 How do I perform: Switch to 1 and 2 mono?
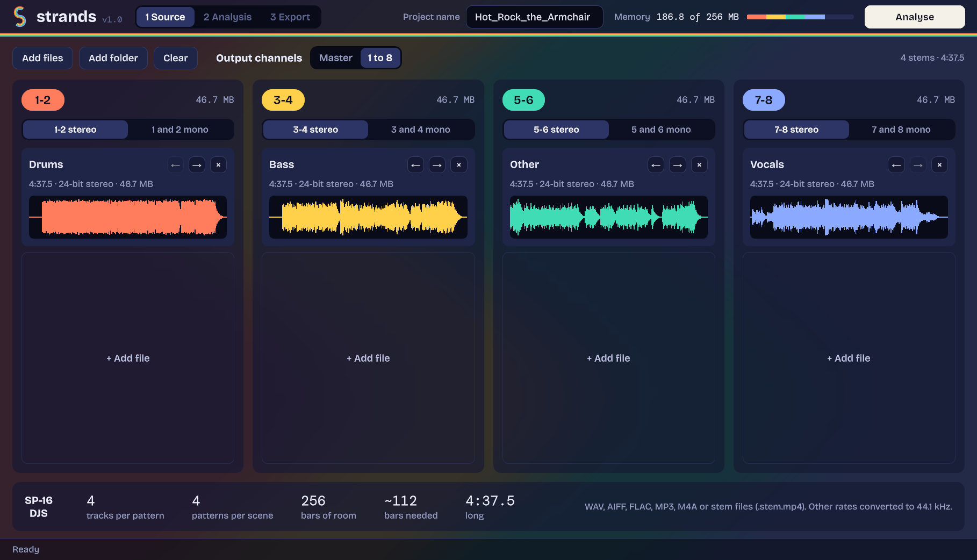tap(180, 130)
